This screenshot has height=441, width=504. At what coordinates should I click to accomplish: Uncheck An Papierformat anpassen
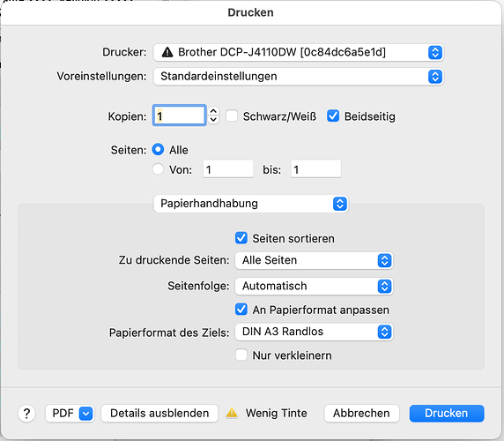click(x=241, y=310)
